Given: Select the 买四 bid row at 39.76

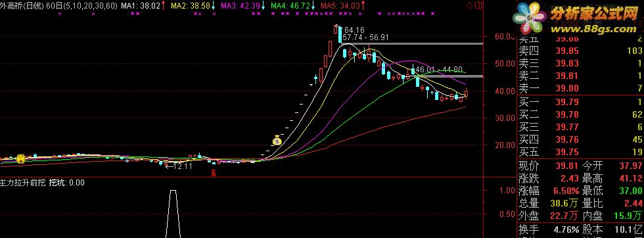Looking at the screenshot, I should (580, 140).
